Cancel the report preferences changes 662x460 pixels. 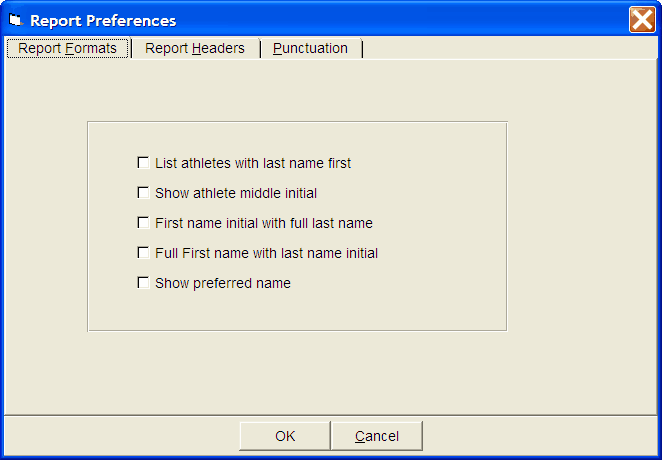377,436
